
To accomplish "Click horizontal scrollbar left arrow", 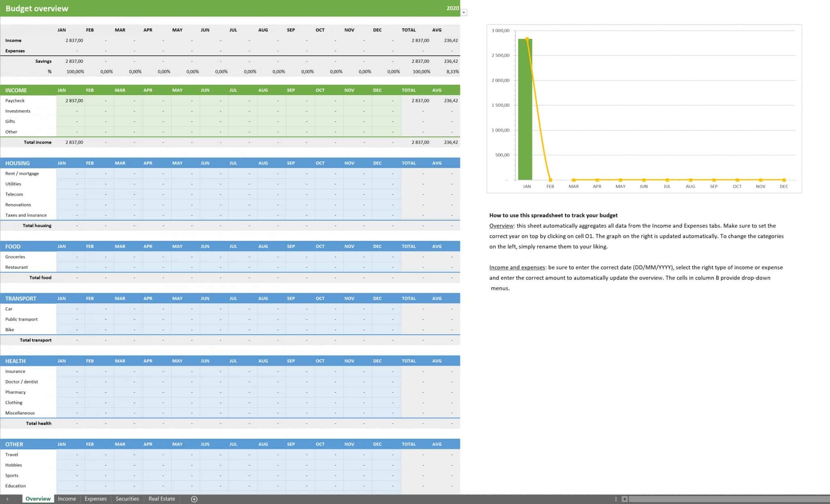I will click(x=624, y=499).
